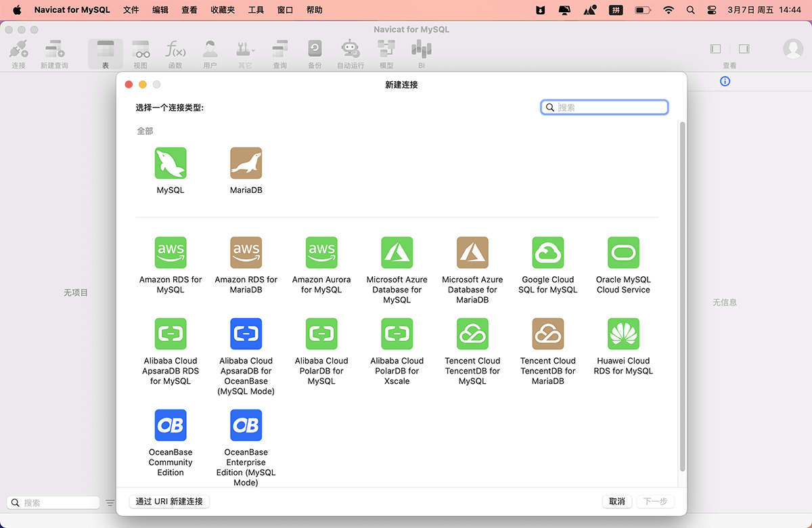Focus the sidebar 搜索 field
812x528 pixels.
pyautogui.click(x=53, y=503)
